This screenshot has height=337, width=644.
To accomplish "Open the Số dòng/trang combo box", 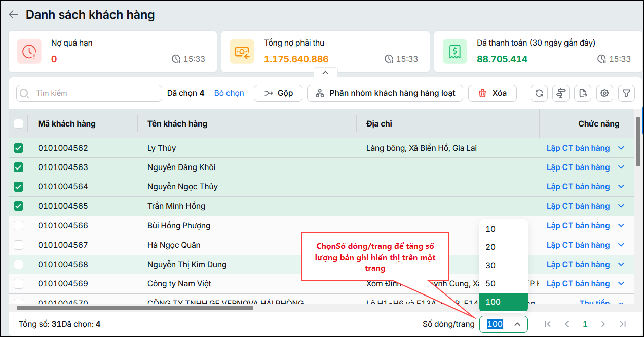I will [504, 324].
